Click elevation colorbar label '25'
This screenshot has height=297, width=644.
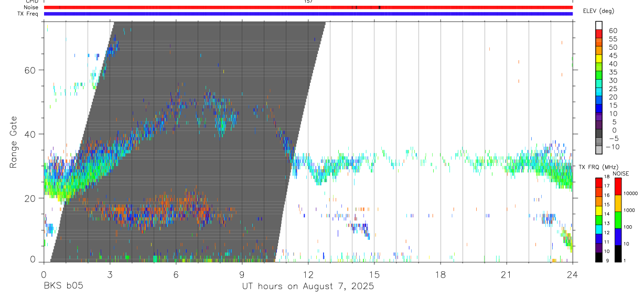(613, 89)
